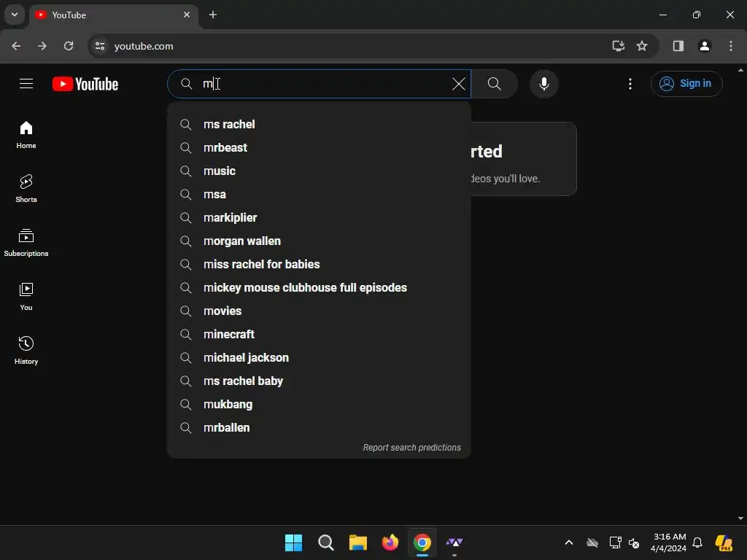This screenshot has height=560, width=747.
Task: Go back with the browser back arrow
Action: 16,46
